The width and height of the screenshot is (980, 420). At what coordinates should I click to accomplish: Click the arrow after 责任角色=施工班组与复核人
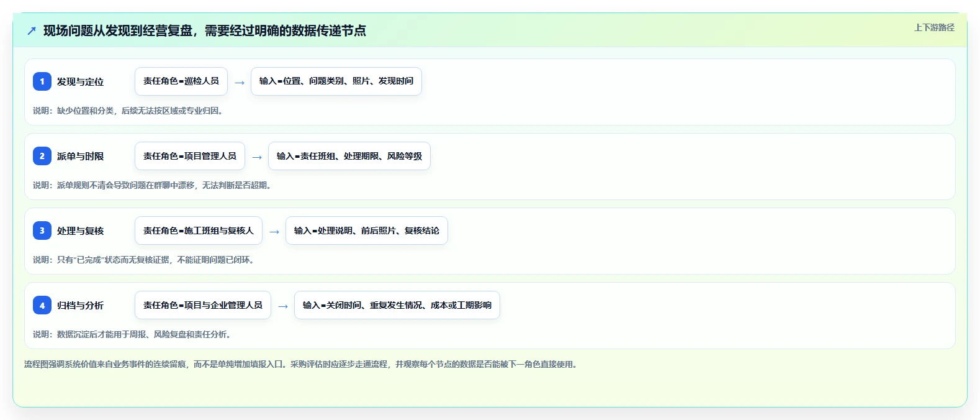point(274,231)
